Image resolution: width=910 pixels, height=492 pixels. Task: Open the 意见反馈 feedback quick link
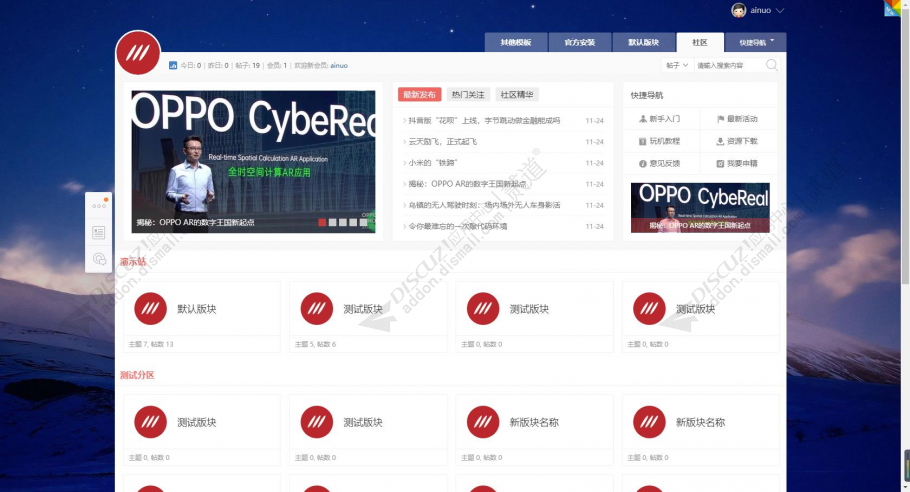pos(659,164)
